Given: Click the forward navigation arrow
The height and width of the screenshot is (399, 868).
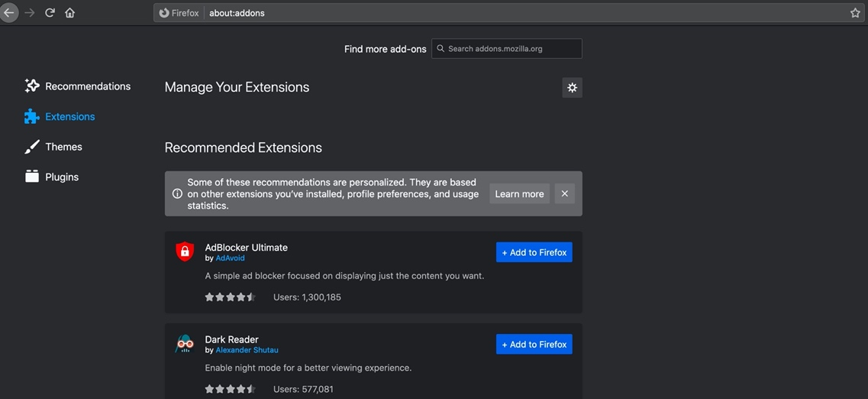Looking at the screenshot, I should click(x=30, y=13).
